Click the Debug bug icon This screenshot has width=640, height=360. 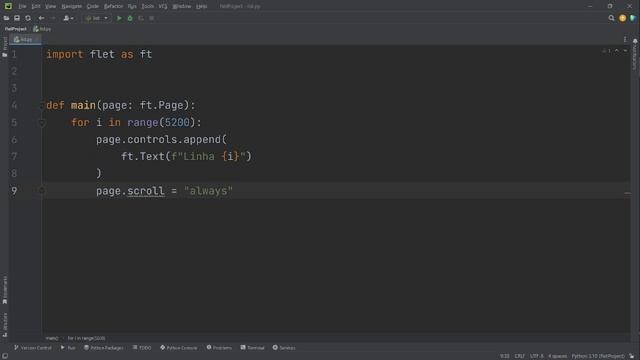click(130, 18)
